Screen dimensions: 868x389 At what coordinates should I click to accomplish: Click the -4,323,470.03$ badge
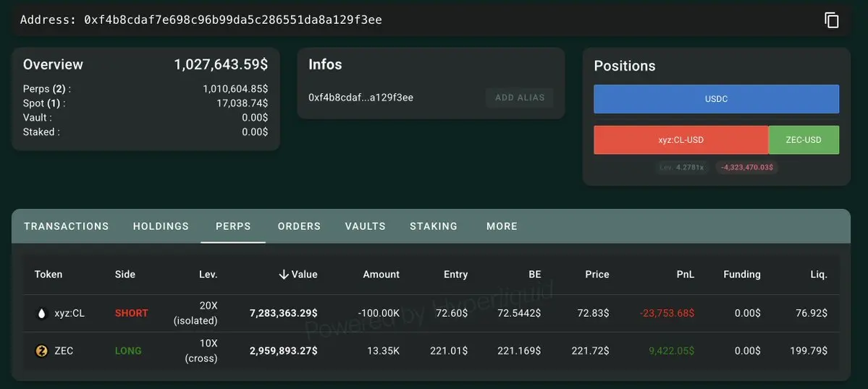tap(747, 167)
